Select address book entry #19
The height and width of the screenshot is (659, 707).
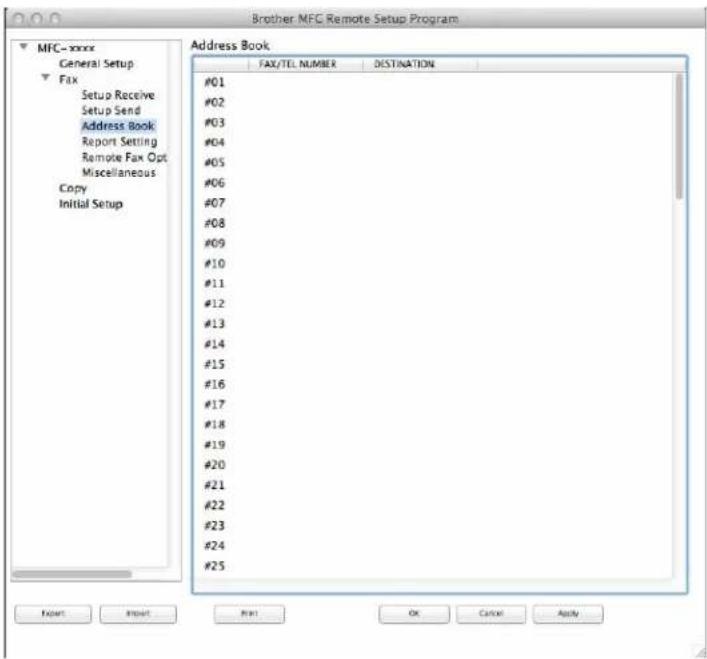[432, 445]
